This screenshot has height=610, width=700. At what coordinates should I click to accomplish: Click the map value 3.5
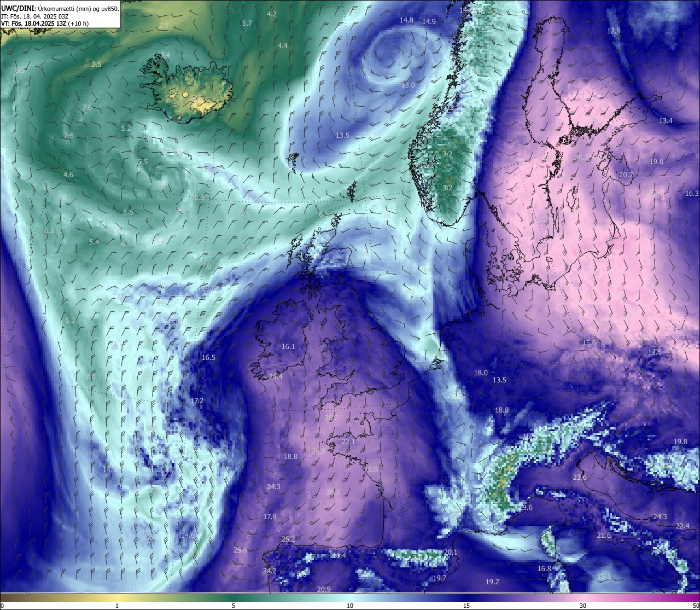[x=96, y=65]
